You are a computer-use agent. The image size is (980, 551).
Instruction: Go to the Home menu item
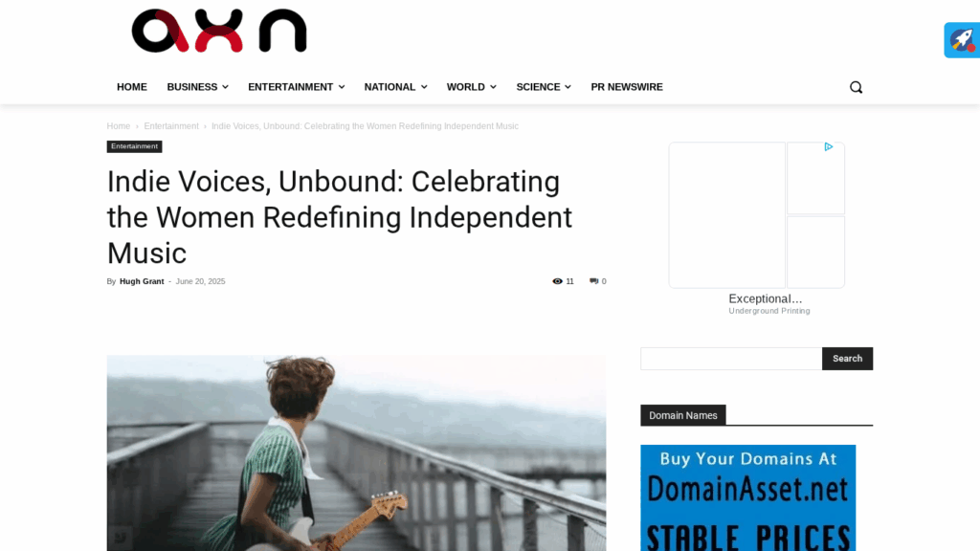[132, 87]
